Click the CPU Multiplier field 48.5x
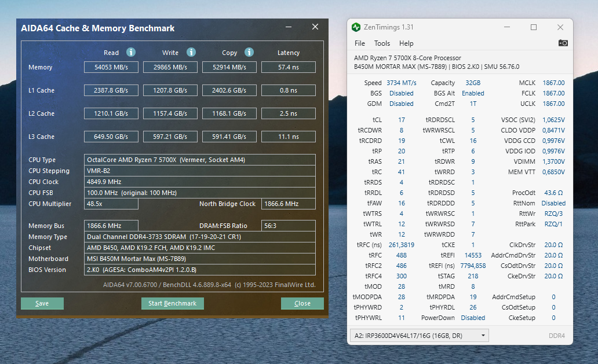The width and height of the screenshot is (598, 364). (x=111, y=204)
